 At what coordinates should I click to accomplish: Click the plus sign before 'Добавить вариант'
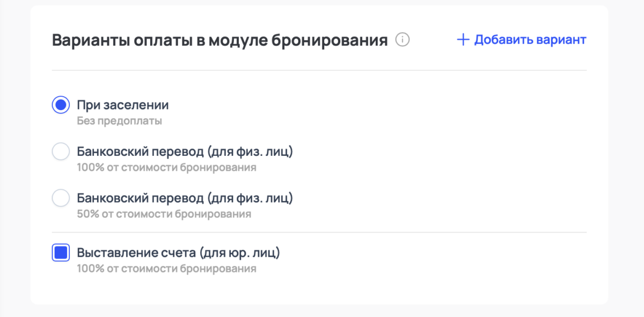pos(462,39)
